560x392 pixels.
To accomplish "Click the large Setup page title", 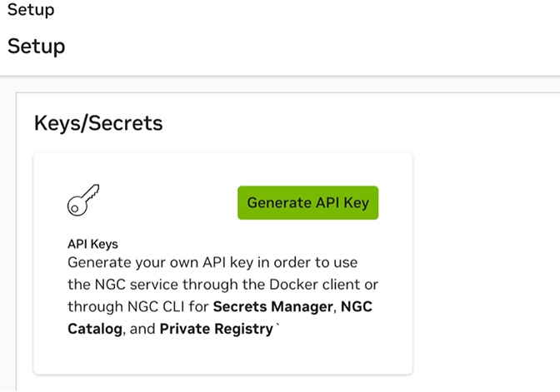I will (37, 46).
